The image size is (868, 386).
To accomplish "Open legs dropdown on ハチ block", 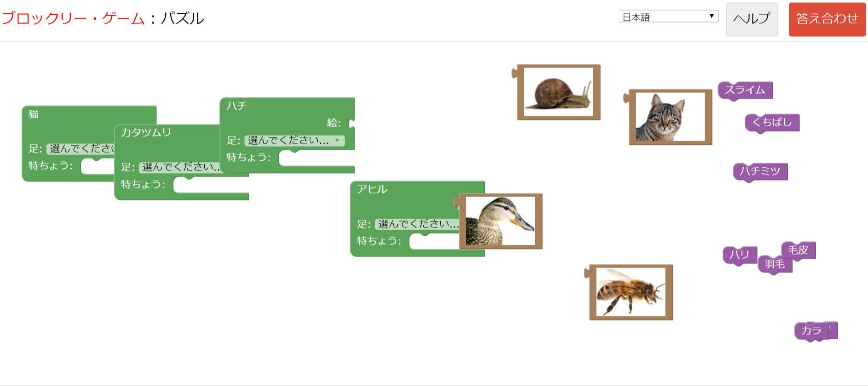I will [x=294, y=141].
